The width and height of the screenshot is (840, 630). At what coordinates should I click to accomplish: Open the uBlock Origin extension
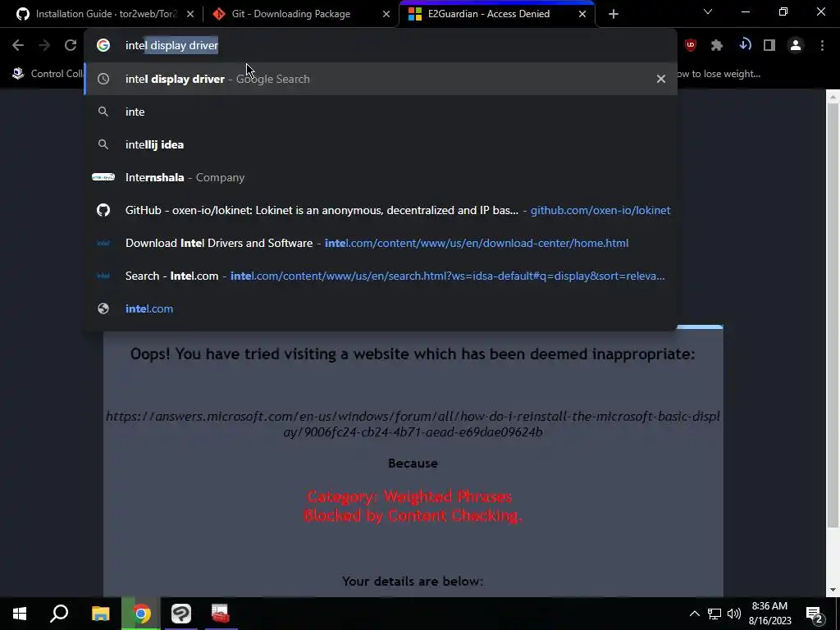(691, 46)
